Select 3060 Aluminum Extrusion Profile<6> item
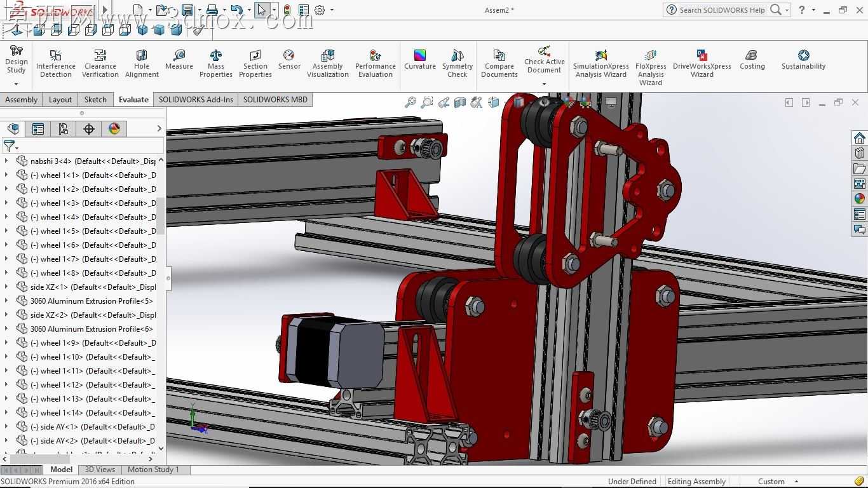 coord(86,329)
